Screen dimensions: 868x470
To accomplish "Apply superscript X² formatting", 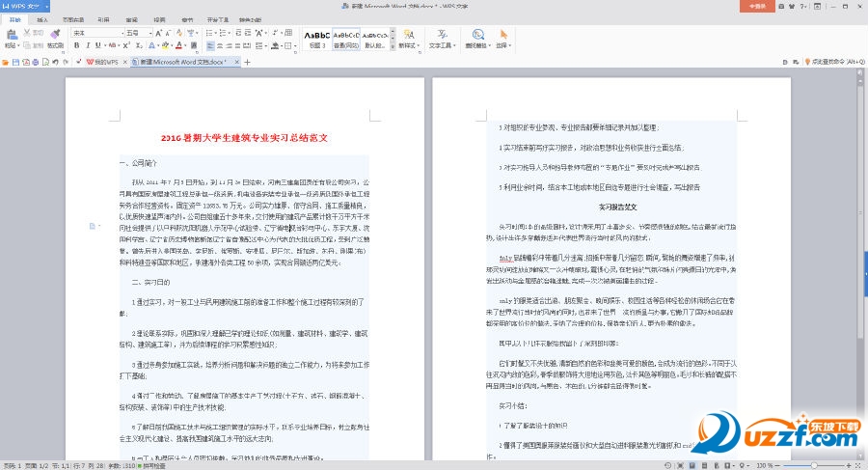I will (126, 45).
